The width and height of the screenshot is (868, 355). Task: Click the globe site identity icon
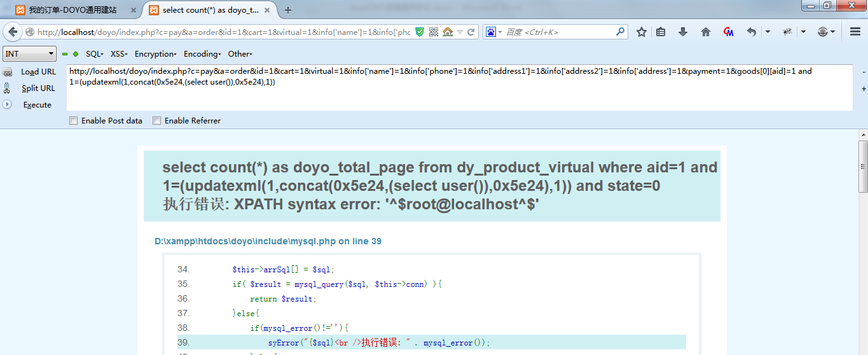pyautogui.click(x=30, y=32)
